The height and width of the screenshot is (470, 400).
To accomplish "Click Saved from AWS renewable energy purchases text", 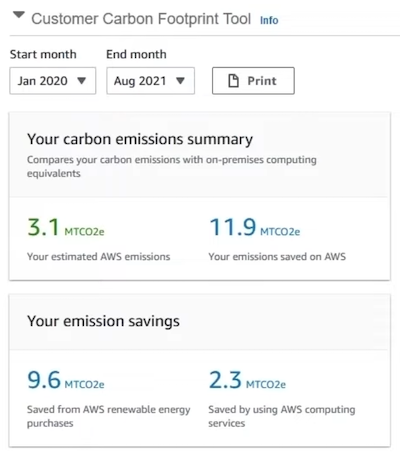I will pos(109,416).
